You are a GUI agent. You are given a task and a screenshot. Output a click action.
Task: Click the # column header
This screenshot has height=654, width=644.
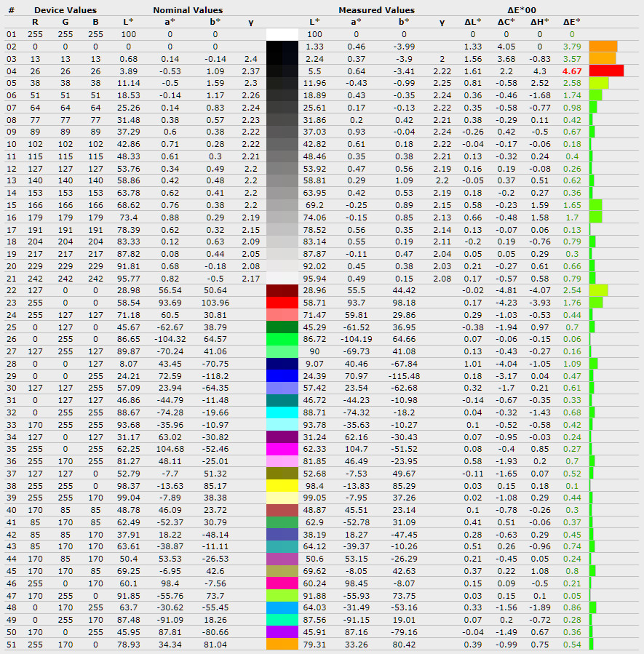11,10
